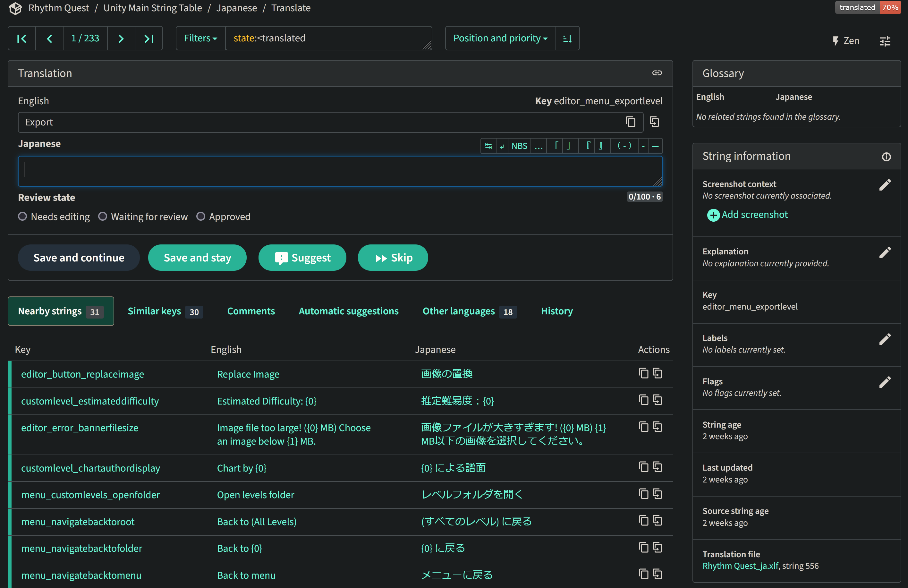Clone translation for menu_customlevels_openfolder row
The image size is (908, 588).
pos(658,494)
